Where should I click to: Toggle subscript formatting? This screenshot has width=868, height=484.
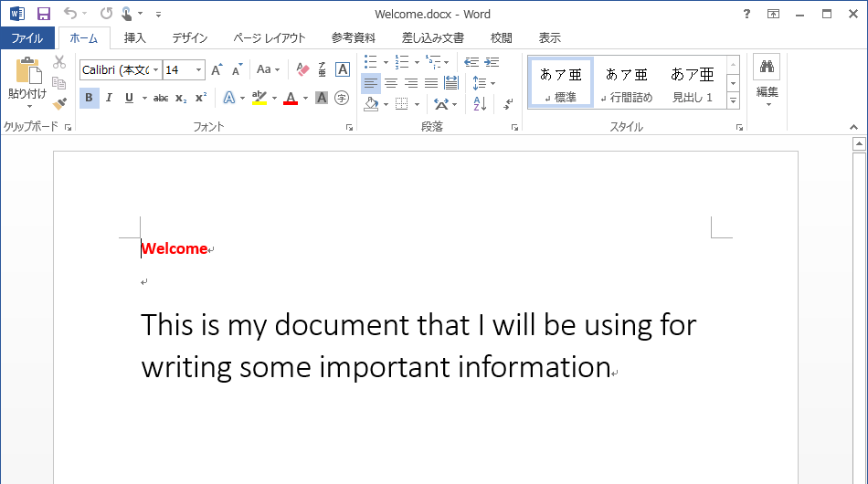(x=181, y=98)
